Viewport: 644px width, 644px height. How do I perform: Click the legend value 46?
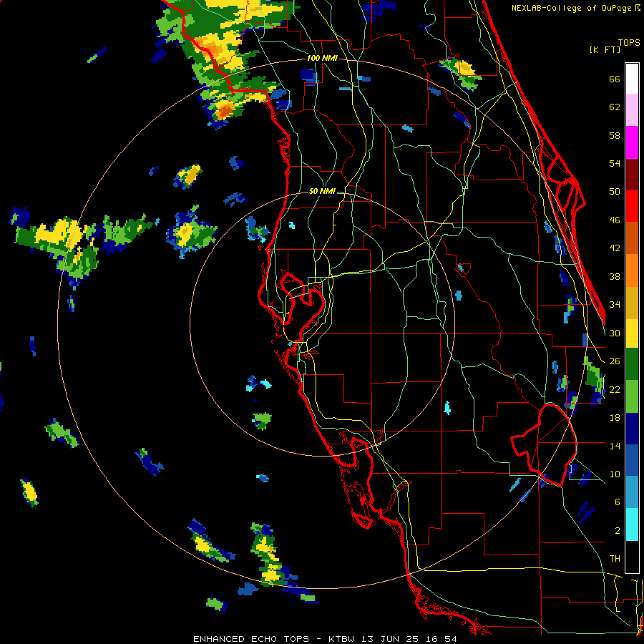point(615,220)
